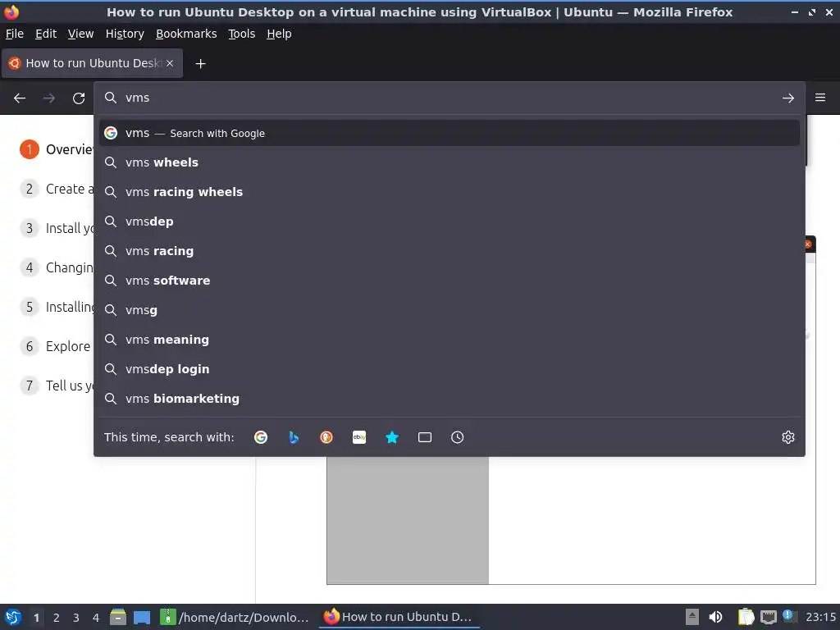Image resolution: width=840 pixels, height=630 pixels.
Task: Open the clipboard manager tray icon
Action: point(746,617)
